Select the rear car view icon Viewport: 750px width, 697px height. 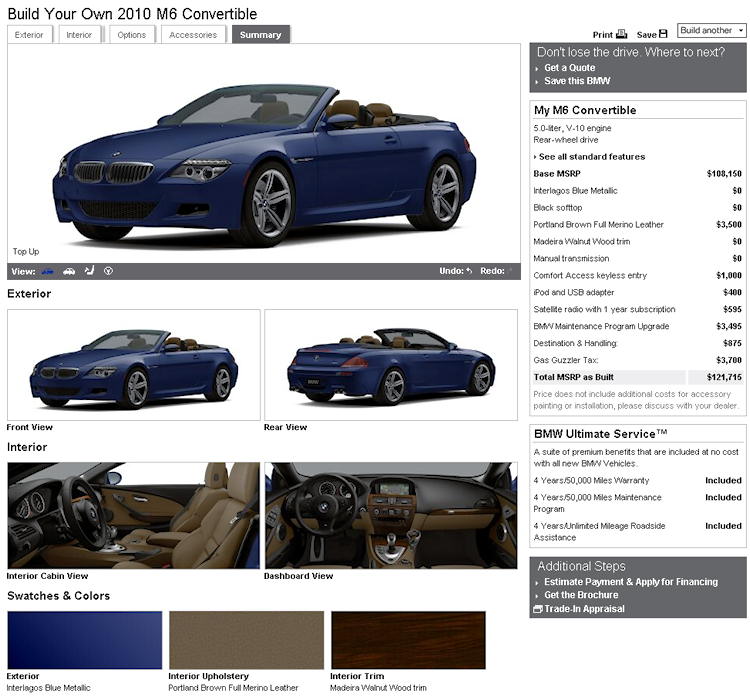click(69, 271)
